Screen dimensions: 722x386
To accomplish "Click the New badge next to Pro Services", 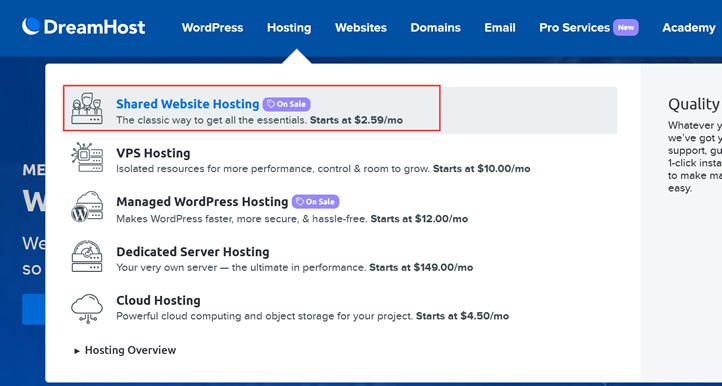I will (x=626, y=27).
